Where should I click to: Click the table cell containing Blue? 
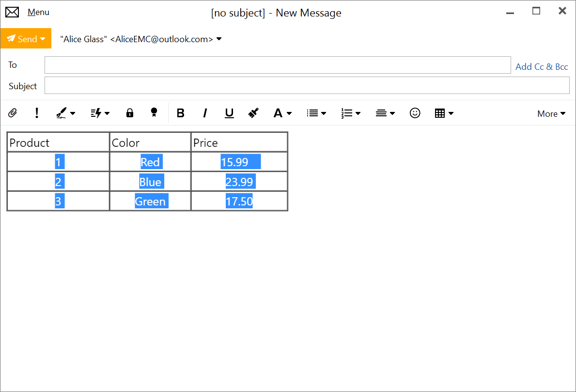pos(150,182)
